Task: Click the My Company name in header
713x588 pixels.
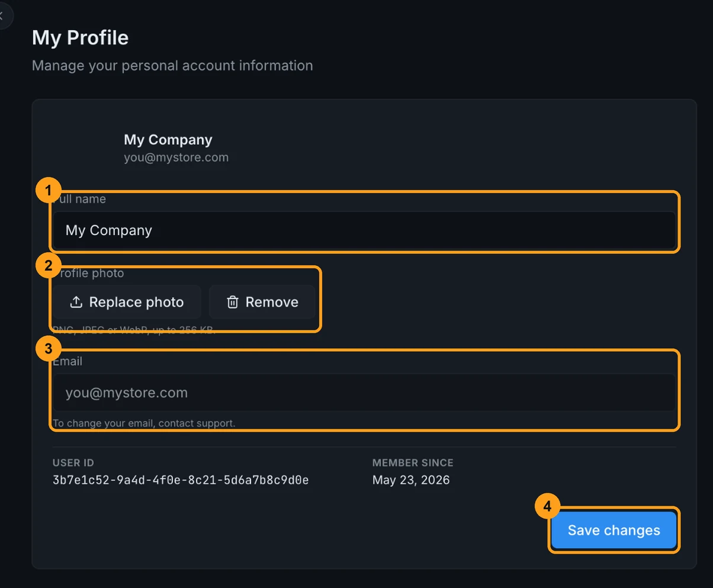Action: (168, 140)
